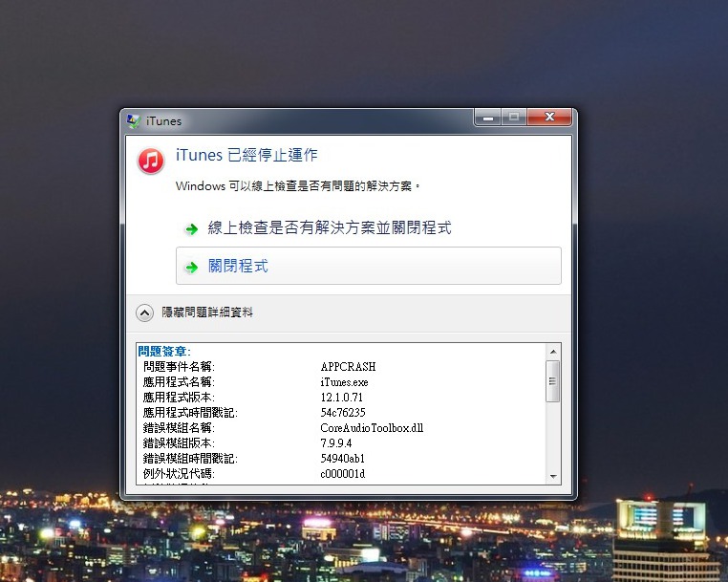
Task: Collapse problem details with the chevron button
Action: pyautogui.click(x=144, y=313)
